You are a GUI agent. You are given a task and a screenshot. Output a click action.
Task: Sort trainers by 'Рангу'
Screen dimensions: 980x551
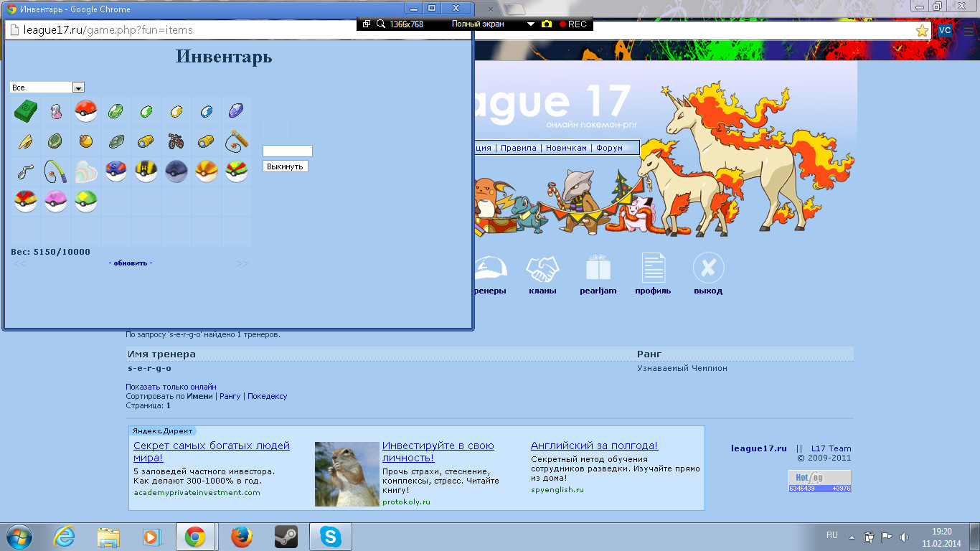(230, 396)
